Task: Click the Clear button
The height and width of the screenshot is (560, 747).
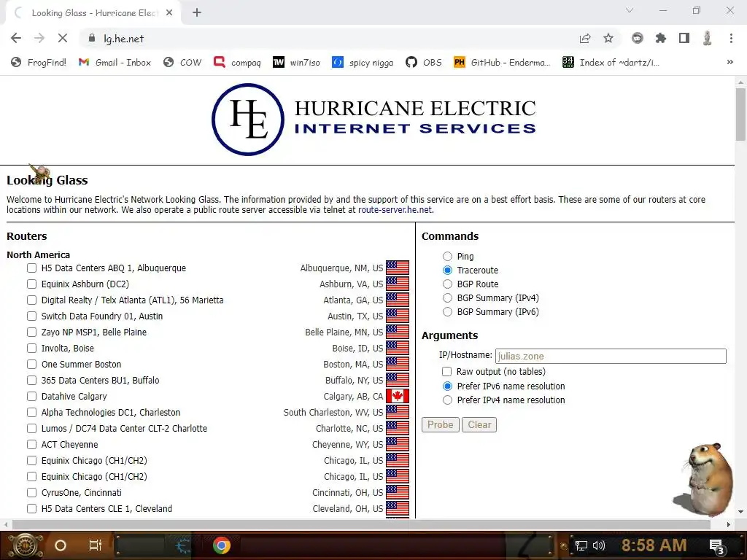Action: coord(479,424)
